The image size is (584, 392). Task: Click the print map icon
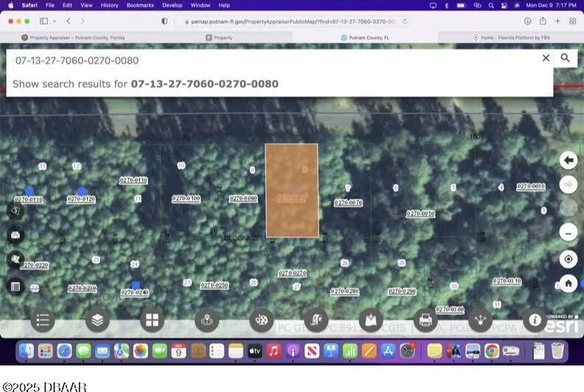(x=425, y=320)
